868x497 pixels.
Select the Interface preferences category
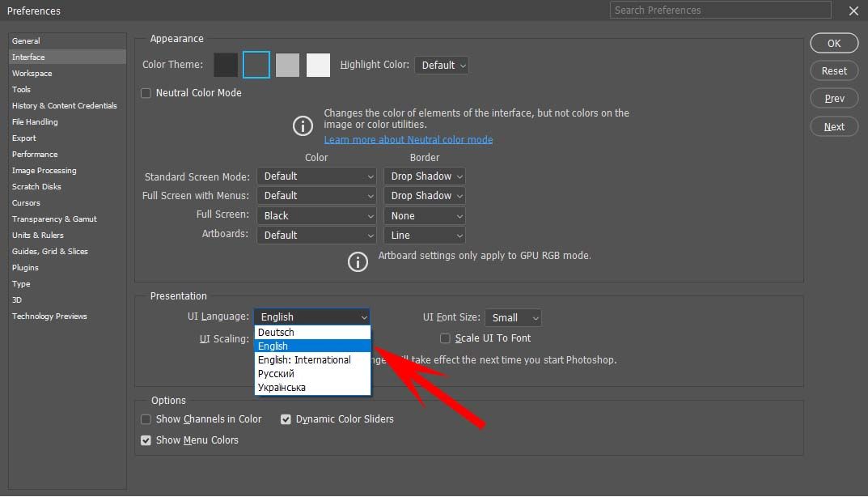[67, 57]
